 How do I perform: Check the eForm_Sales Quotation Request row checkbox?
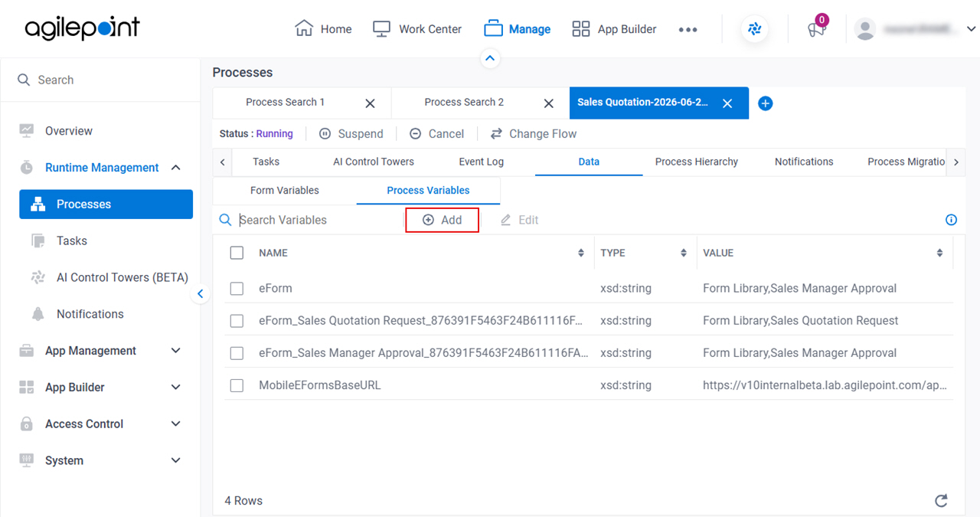(x=237, y=321)
